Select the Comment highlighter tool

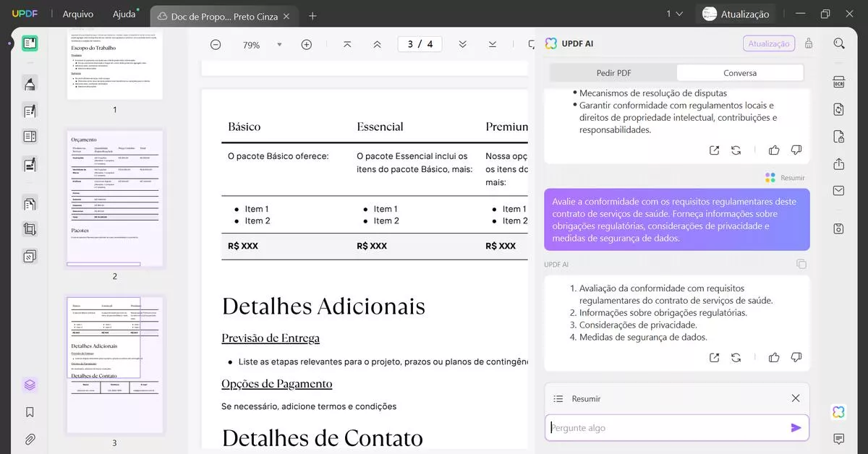point(30,84)
